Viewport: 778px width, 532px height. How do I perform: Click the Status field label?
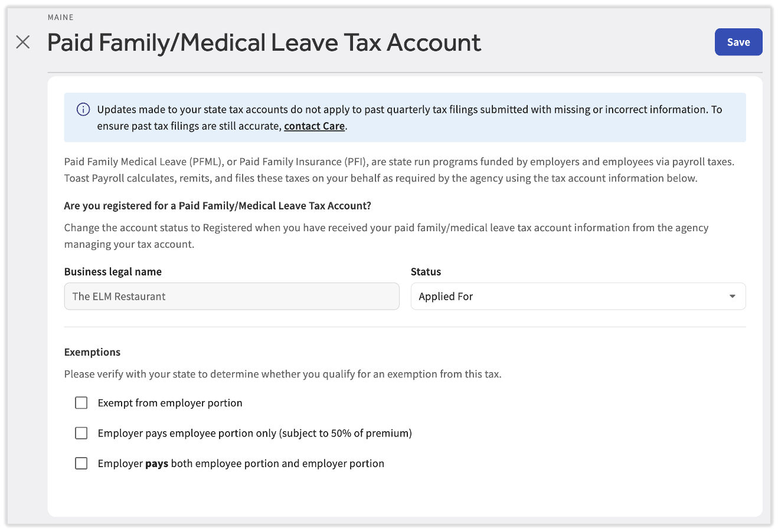point(426,272)
